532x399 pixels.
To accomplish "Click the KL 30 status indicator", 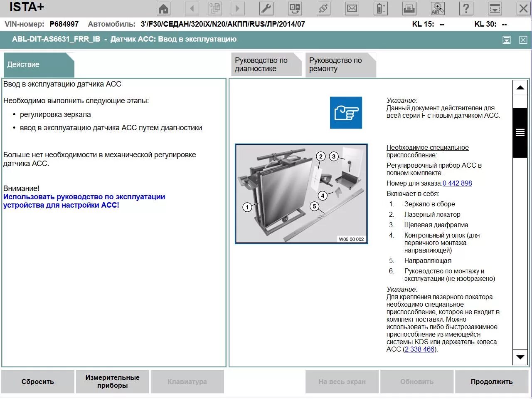I will pyautogui.click(x=490, y=24).
